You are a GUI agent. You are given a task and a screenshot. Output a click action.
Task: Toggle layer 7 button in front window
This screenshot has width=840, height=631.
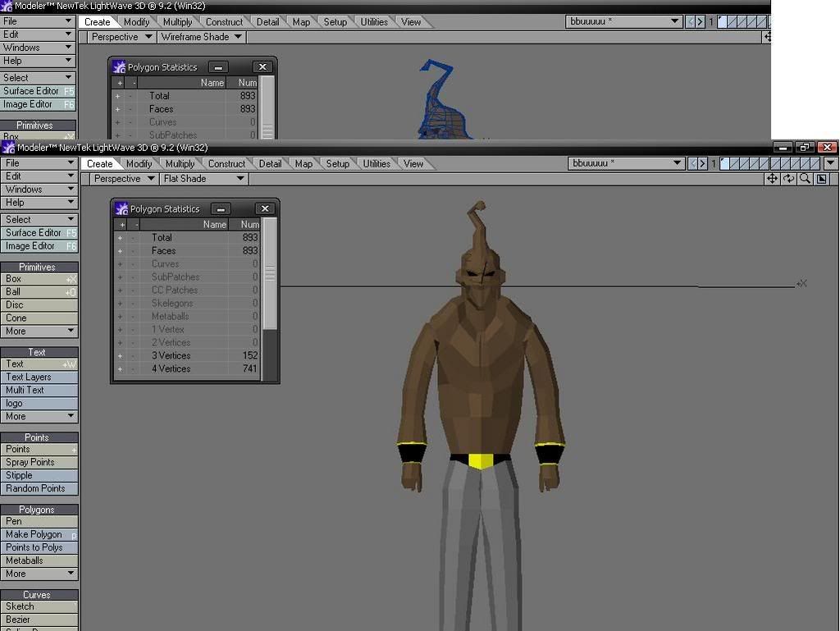[785, 163]
